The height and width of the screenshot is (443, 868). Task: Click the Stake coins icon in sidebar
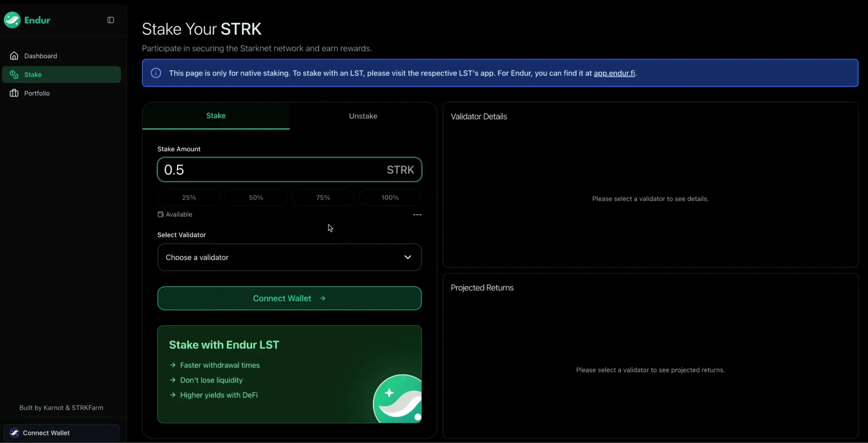tap(14, 75)
